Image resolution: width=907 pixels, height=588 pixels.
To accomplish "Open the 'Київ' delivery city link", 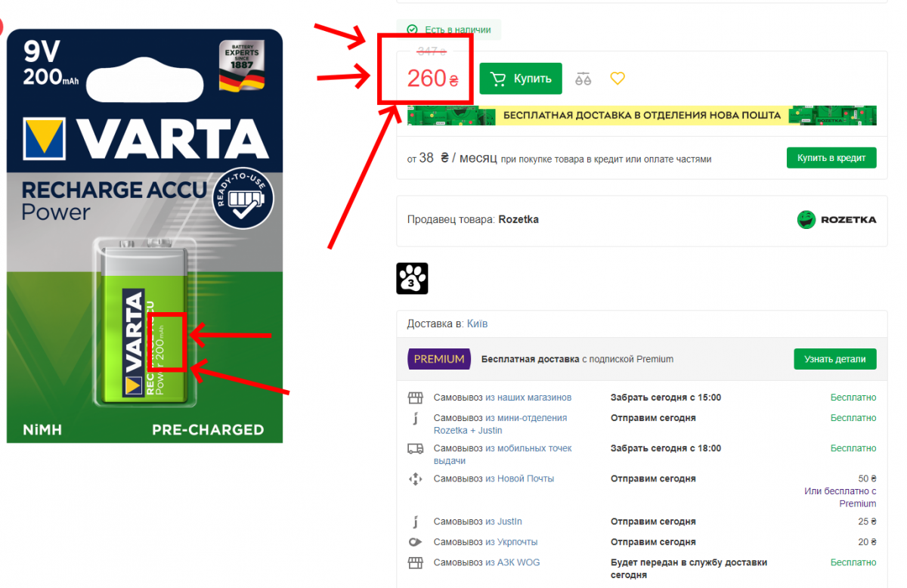I will pos(477,323).
